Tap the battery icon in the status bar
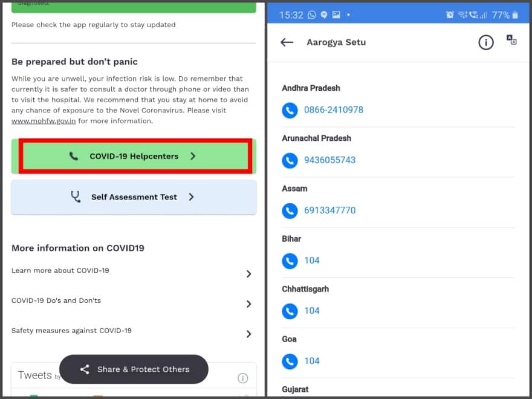Viewport: 532px width, 399px height. (515, 15)
